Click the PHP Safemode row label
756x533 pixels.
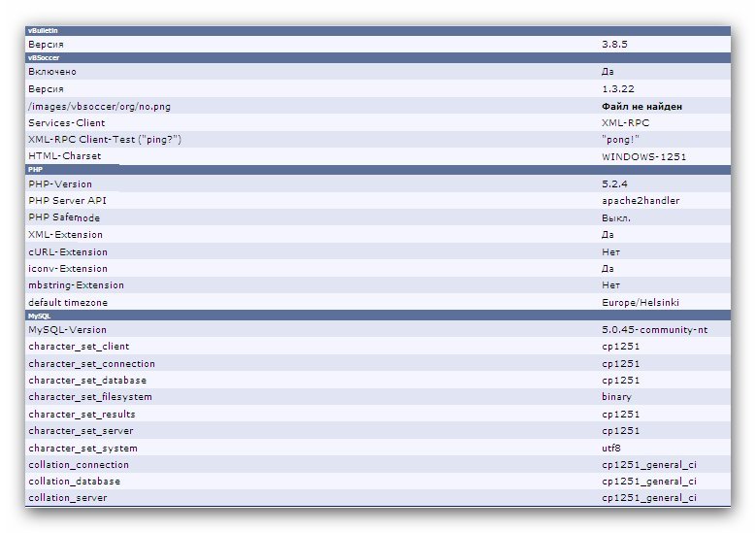[64, 217]
